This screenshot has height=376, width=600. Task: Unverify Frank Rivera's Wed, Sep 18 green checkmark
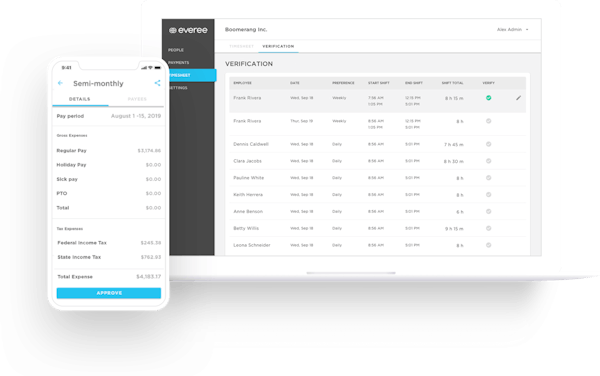(489, 98)
